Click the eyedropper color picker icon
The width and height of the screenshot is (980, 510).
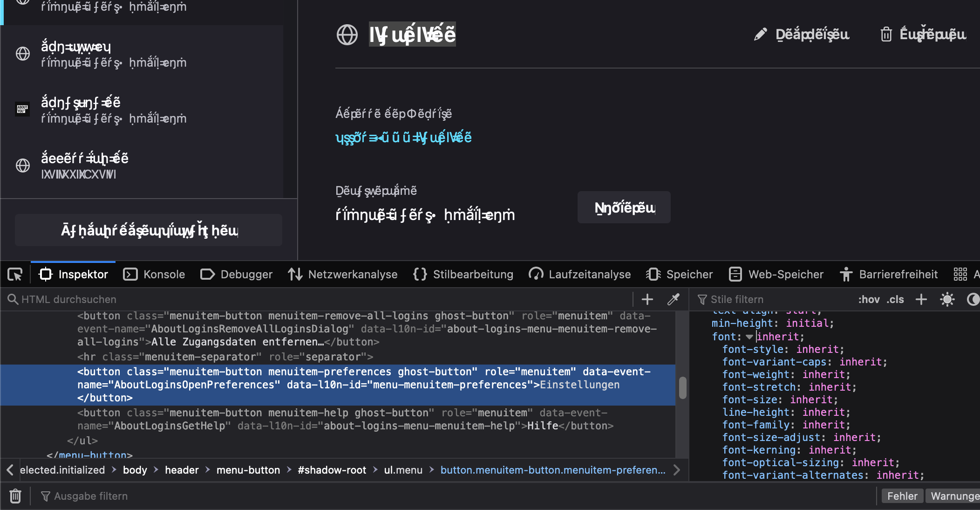tap(673, 299)
